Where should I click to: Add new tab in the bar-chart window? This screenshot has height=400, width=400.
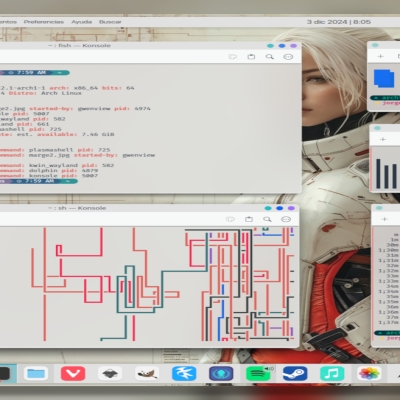coord(383,139)
